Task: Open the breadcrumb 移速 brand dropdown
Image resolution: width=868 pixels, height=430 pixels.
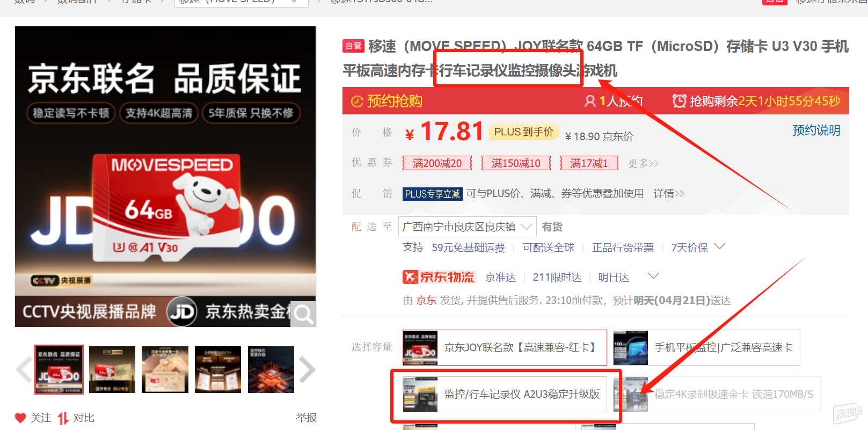Action: tap(242, 2)
